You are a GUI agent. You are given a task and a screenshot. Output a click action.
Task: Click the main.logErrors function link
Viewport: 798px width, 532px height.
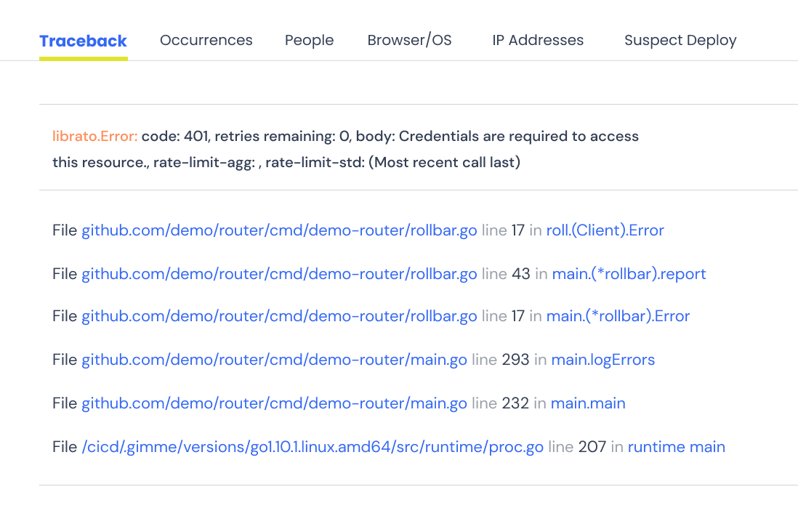click(x=602, y=360)
